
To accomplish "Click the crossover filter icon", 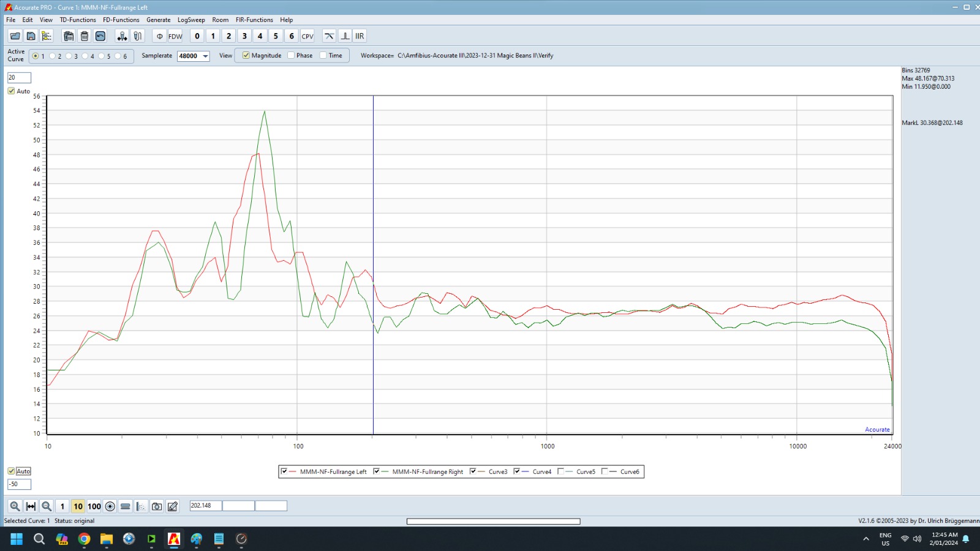I will (x=329, y=36).
